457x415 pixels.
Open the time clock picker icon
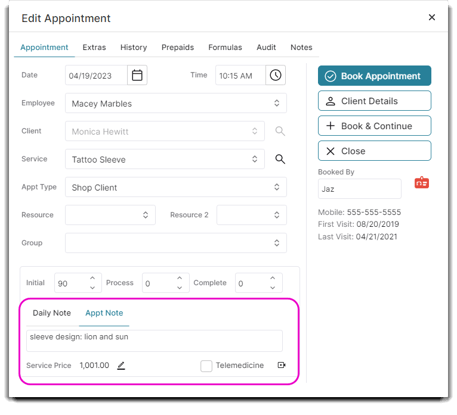[x=275, y=75]
